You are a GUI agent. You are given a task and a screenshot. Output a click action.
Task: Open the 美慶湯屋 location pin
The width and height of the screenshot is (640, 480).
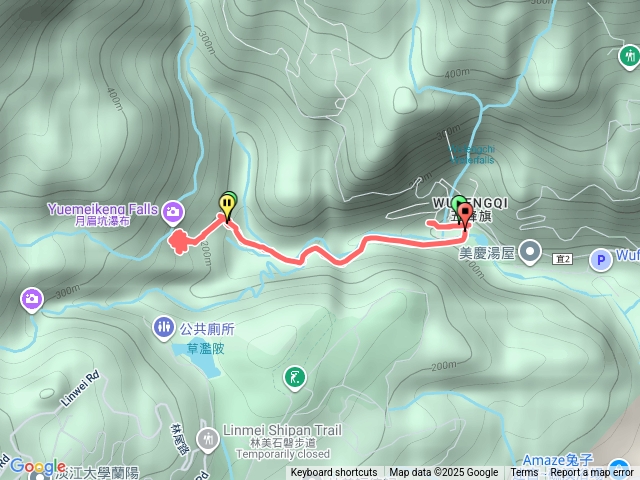pyautogui.click(x=530, y=251)
